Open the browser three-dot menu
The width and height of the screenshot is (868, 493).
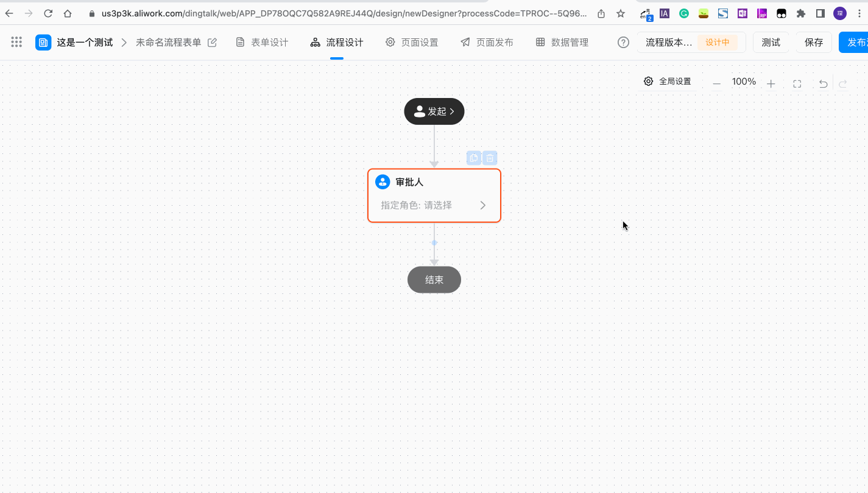pyautogui.click(x=859, y=13)
